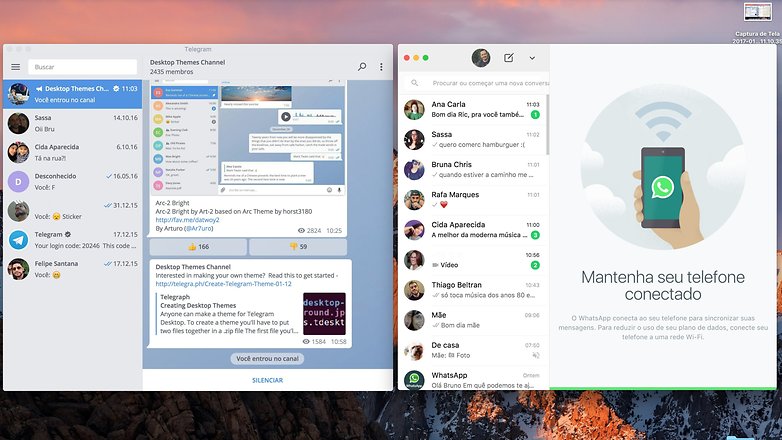The width and height of the screenshot is (782, 440).
Task: Click Ana Carla's avatar in WhatsApp
Action: click(414, 109)
